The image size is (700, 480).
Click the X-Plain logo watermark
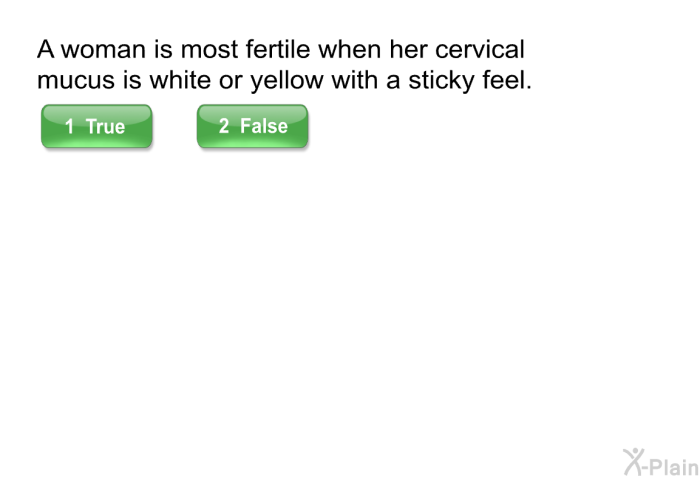click(x=661, y=463)
